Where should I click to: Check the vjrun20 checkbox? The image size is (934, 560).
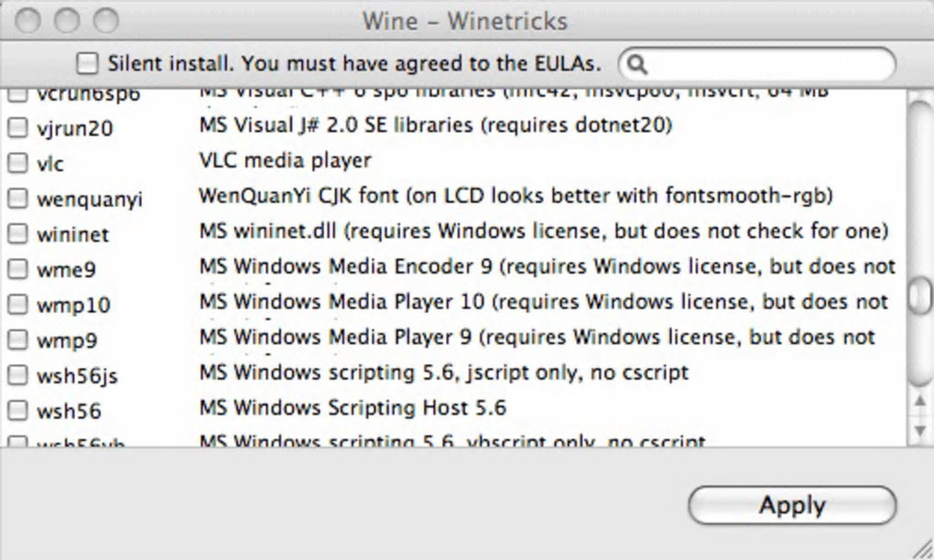click(x=17, y=128)
